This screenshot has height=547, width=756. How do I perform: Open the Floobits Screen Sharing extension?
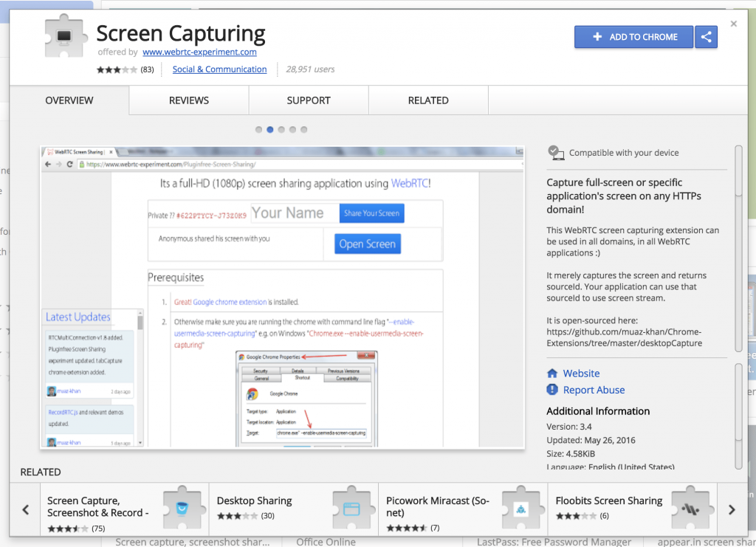[633, 509]
